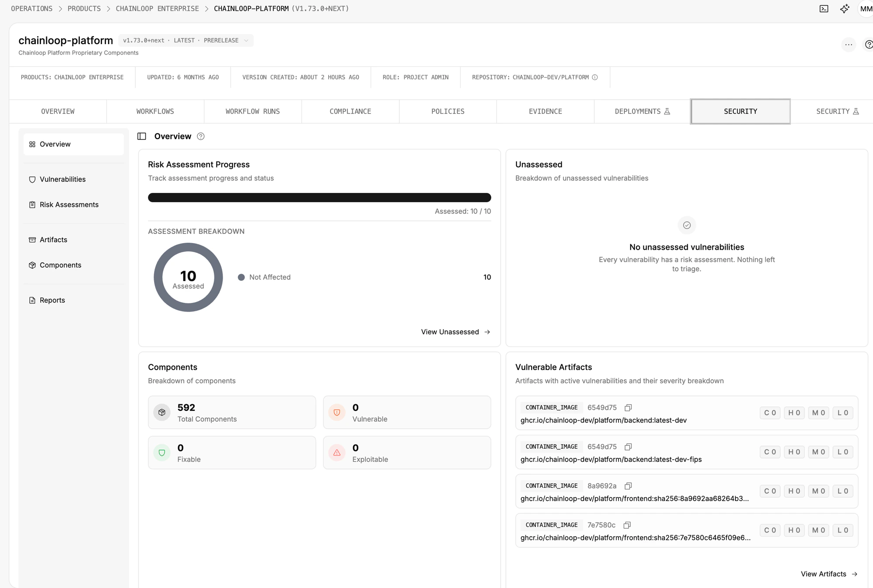Screen dimensions: 873x588
Task: Click the Exploitable warning triangle icon
Action: tap(337, 453)
